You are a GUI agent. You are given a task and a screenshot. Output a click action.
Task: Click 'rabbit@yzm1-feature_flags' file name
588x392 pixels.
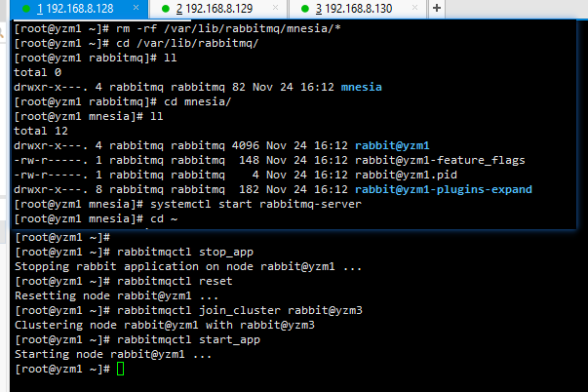click(x=440, y=160)
